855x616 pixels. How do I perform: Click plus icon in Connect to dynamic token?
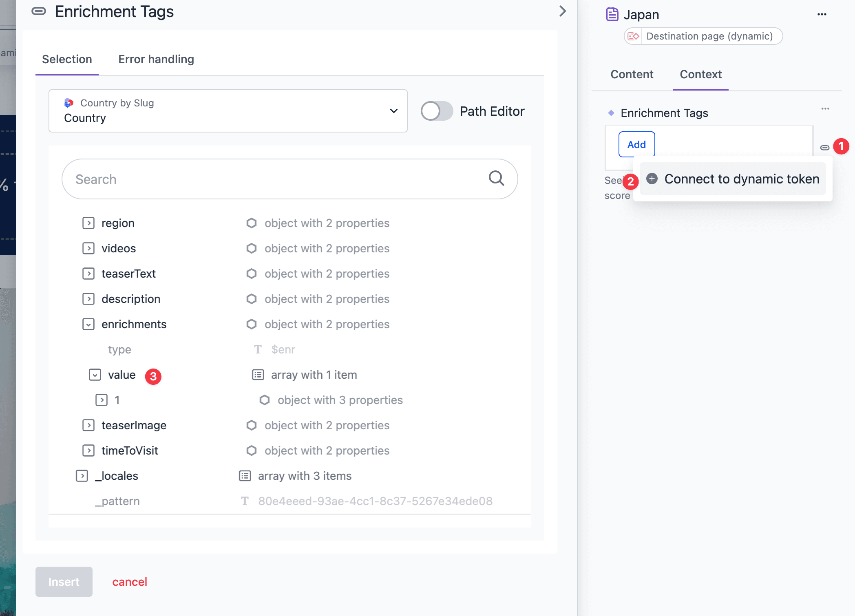(652, 179)
